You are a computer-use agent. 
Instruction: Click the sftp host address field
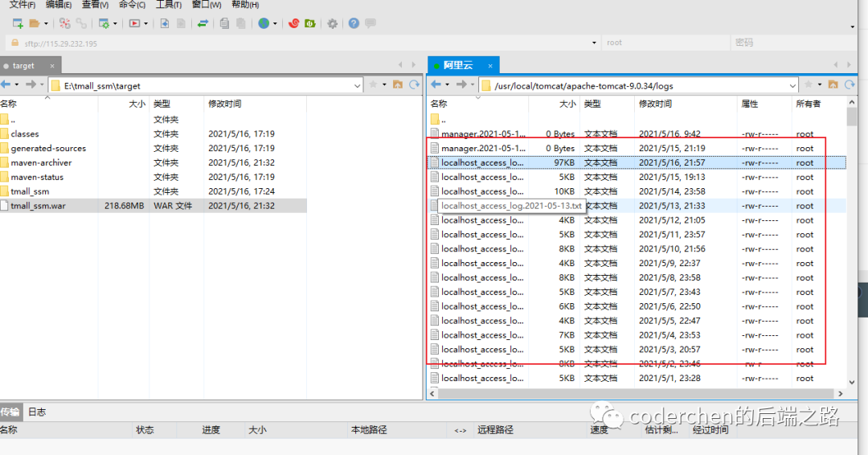click(303, 43)
